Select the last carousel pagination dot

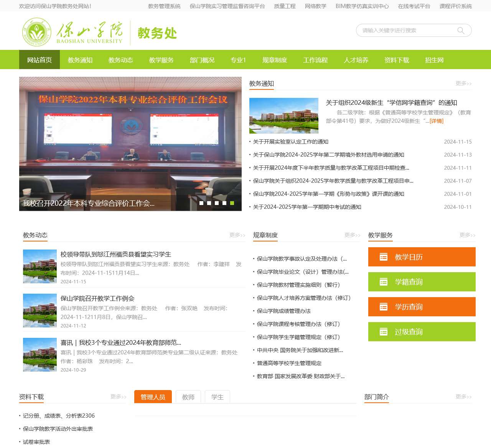point(232,203)
